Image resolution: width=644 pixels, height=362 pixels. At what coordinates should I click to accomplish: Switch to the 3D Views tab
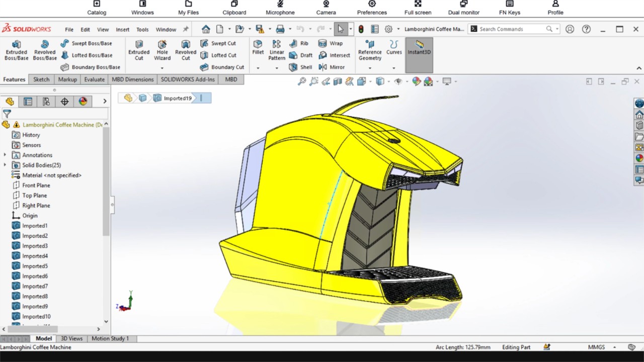pos(71,338)
